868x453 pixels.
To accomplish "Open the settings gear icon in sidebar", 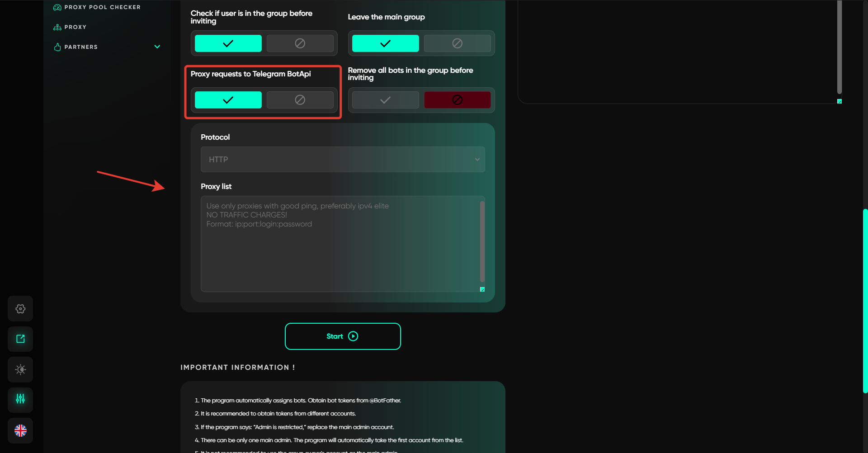I will point(20,309).
